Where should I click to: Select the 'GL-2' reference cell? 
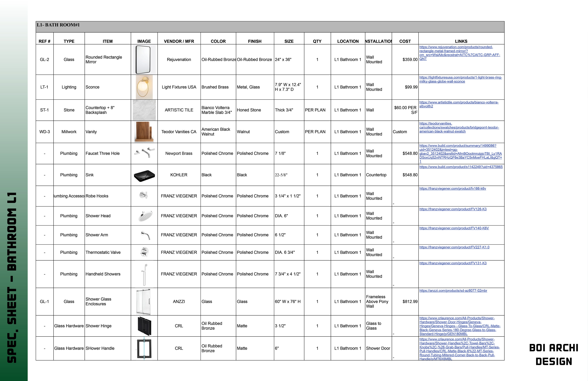pos(44,60)
